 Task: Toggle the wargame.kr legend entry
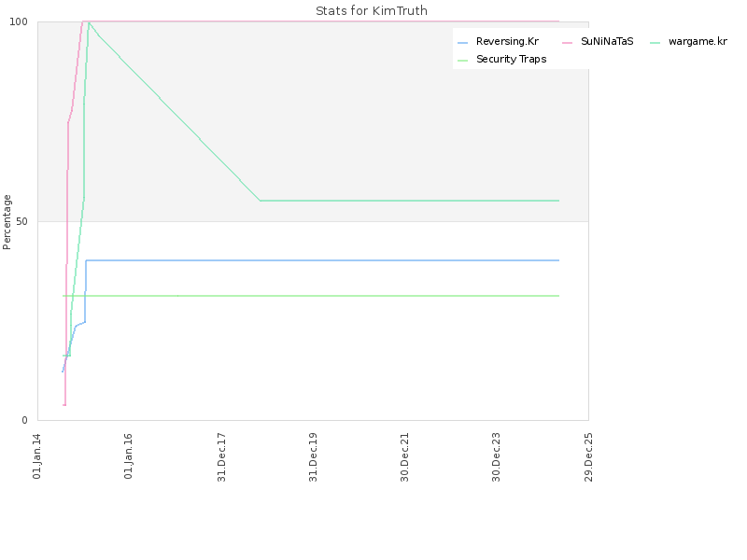(698, 42)
